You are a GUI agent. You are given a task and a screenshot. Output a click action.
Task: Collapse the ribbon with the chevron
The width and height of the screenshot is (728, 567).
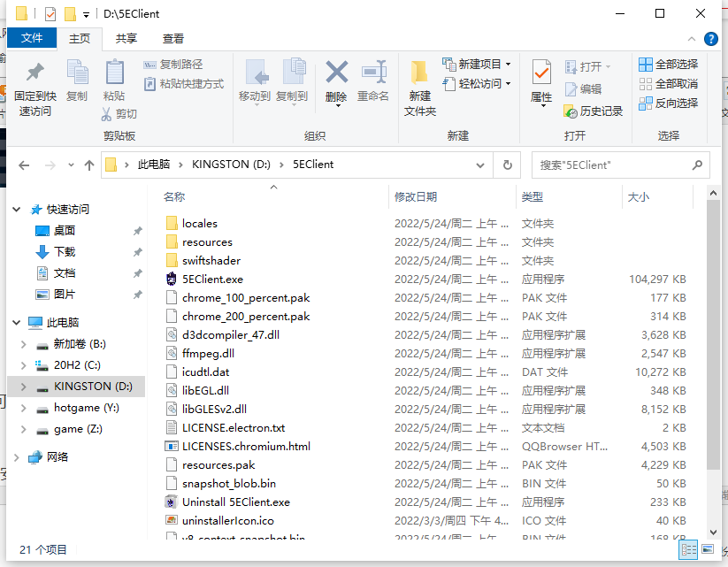[x=692, y=39]
